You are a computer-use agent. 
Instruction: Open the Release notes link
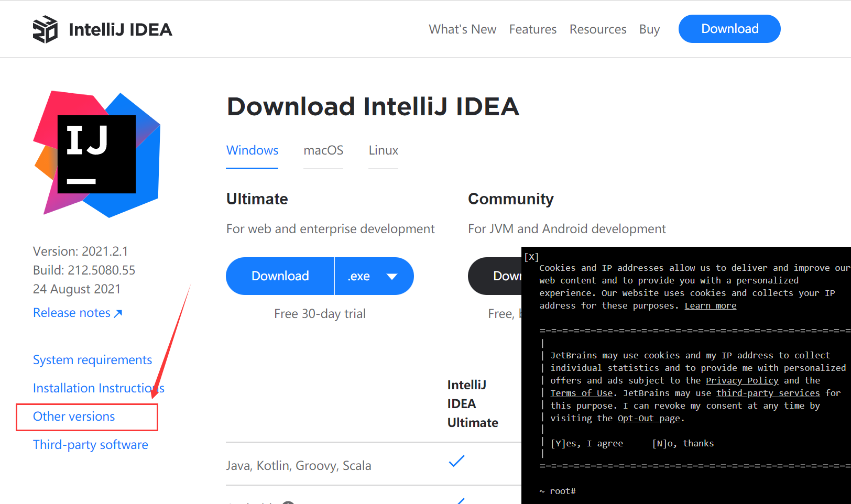(78, 313)
